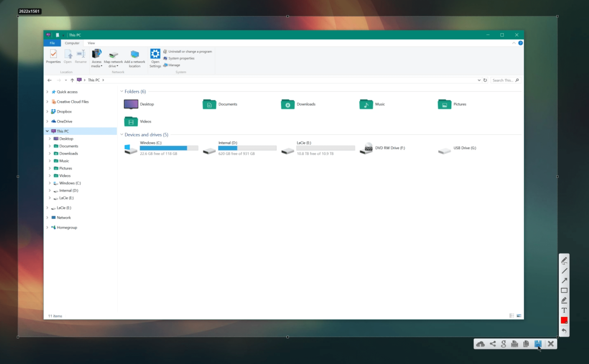Choose the rectangle drawing tool
This screenshot has width=589, height=364.
point(564,290)
